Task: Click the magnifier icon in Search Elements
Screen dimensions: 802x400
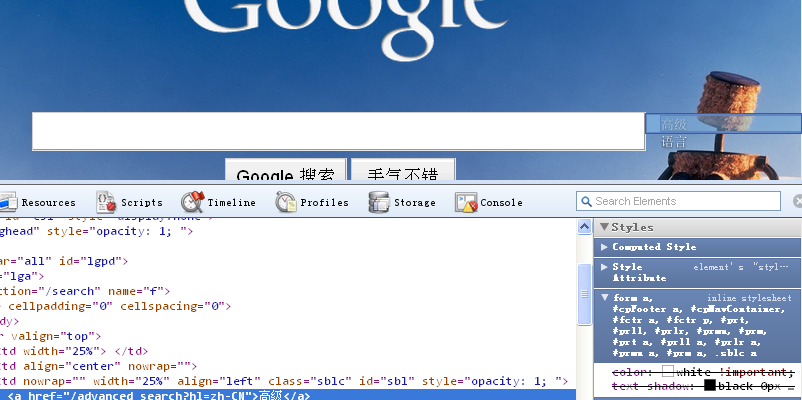Action: point(586,202)
